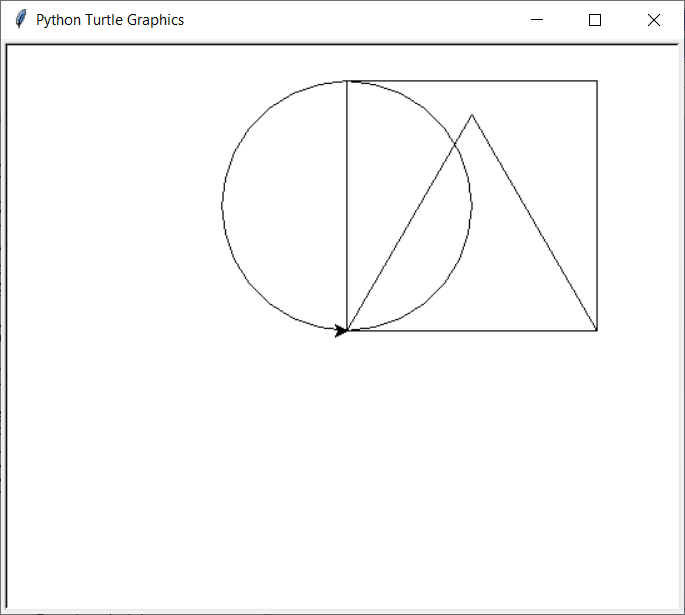Click the rightmost point of the circle
Image resolution: width=685 pixels, height=615 pixels.
tap(472, 206)
